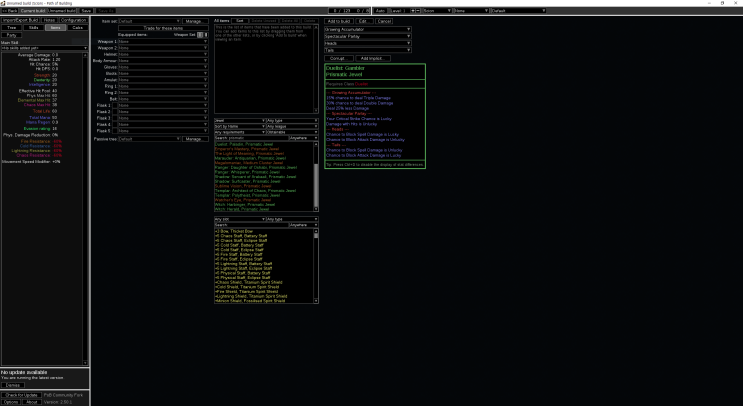Open the Belt slot dropdown

coord(163,99)
